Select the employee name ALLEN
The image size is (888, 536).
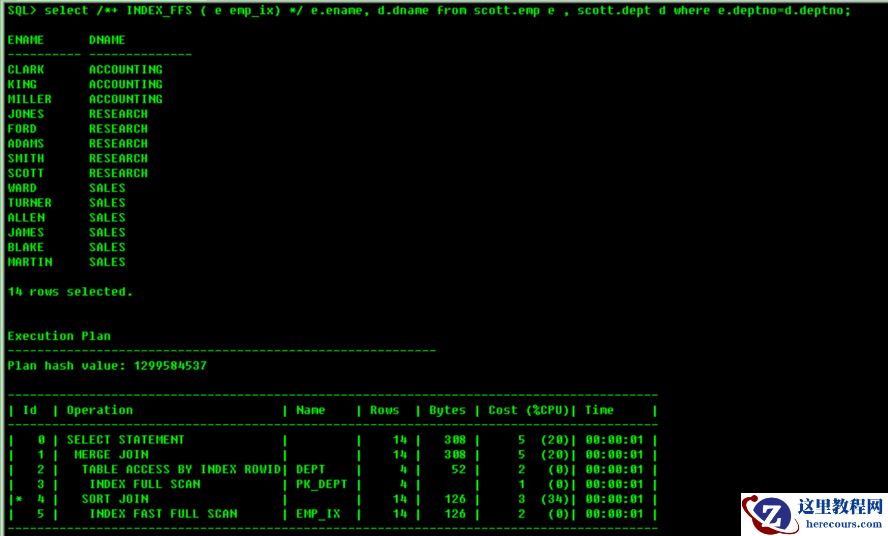(x=26, y=218)
